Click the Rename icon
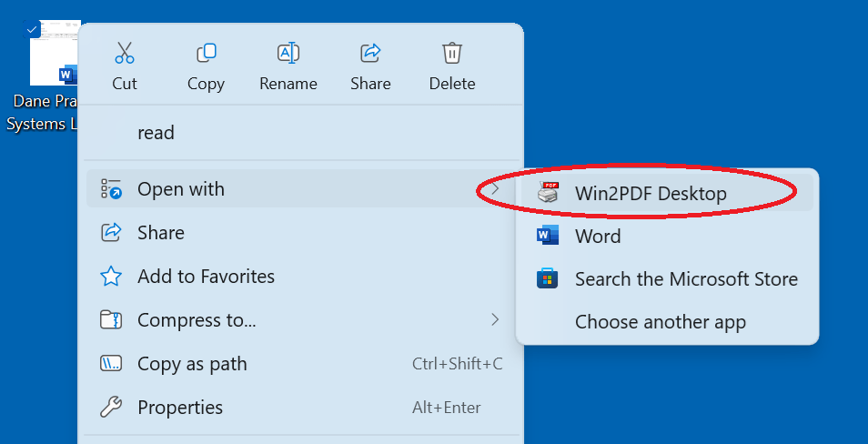This screenshot has width=868, height=444. [x=288, y=54]
